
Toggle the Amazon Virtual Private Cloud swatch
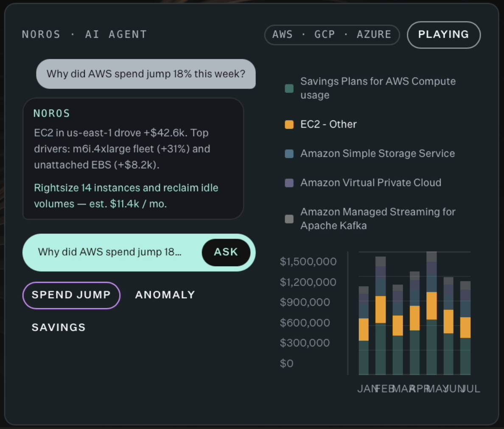tap(289, 183)
